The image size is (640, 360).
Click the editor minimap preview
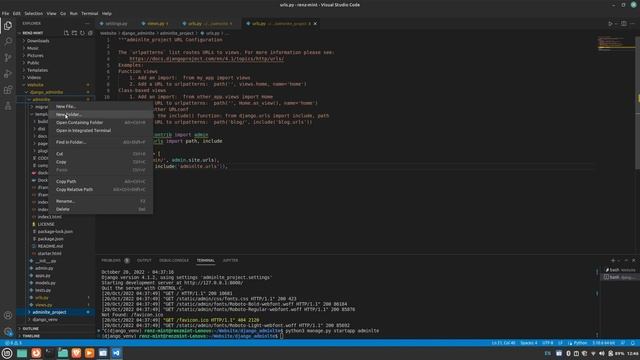click(615, 44)
